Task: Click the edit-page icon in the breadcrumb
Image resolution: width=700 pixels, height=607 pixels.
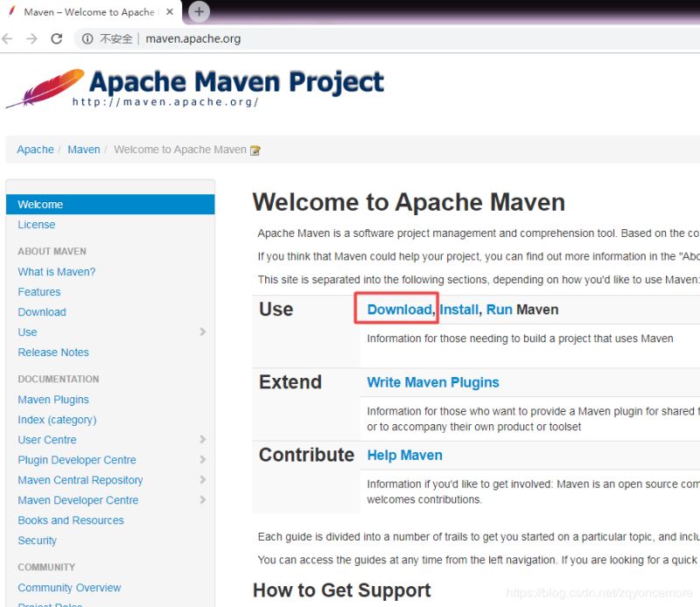Action: pos(255,150)
